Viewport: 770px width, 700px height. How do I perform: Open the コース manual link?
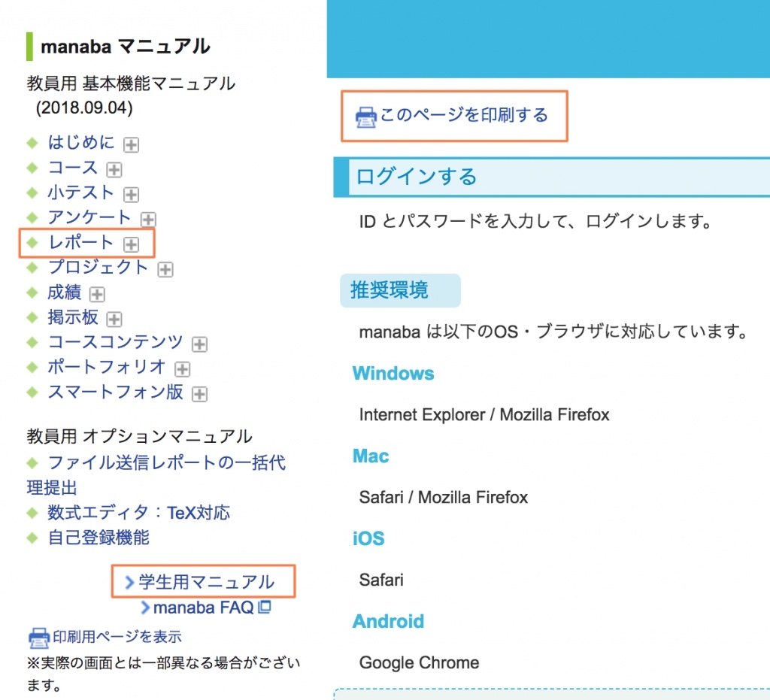pyautogui.click(x=73, y=168)
